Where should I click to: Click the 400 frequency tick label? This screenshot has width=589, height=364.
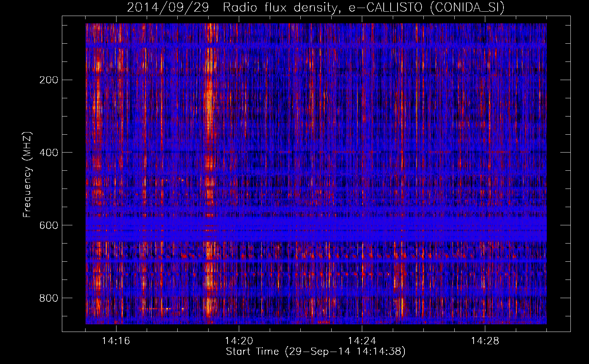pyautogui.click(x=48, y=153)
